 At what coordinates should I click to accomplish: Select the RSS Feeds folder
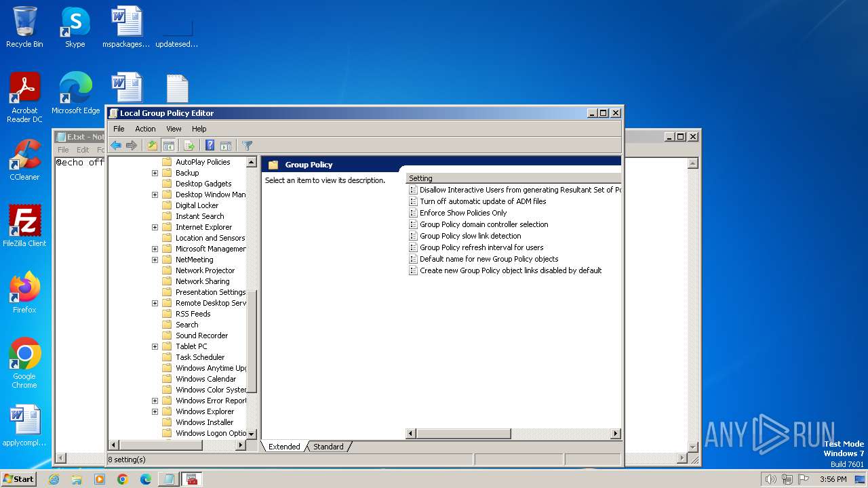click(x=193, y=314)
